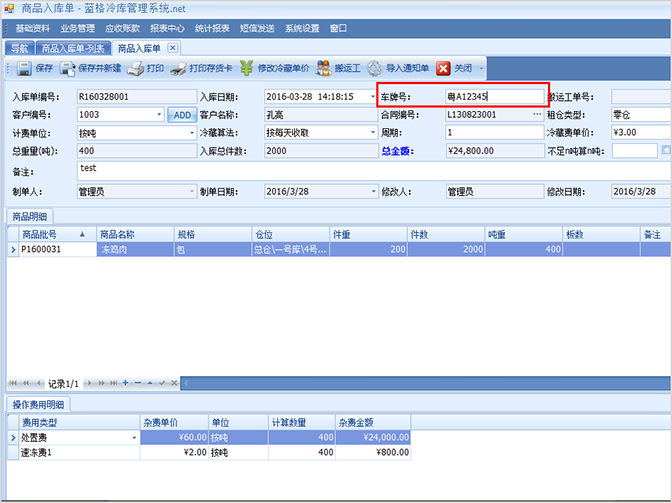
Task: Open the 入库日期 date dropdown
Action: point(372,96)
